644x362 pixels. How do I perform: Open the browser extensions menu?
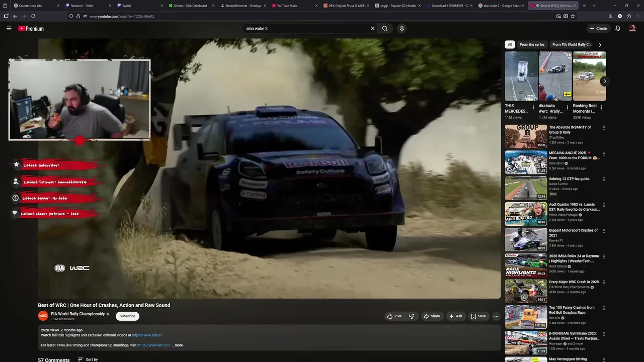click(629, 16)
